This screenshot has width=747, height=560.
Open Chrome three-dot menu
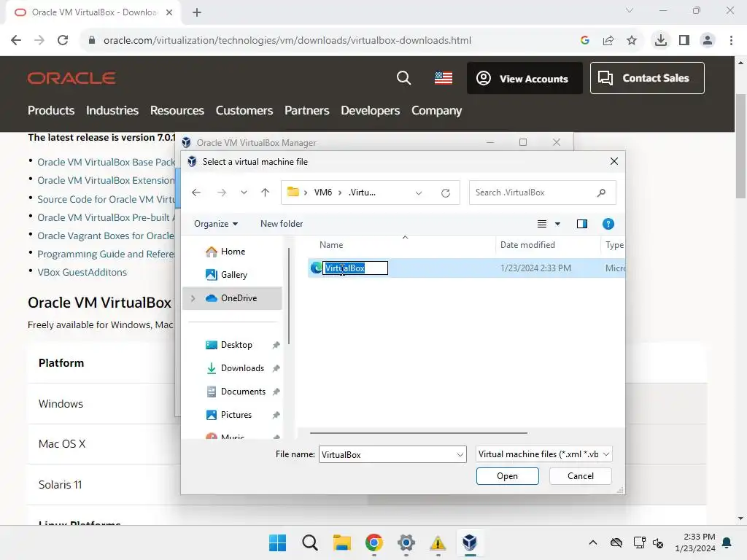click(x=731, y=40)
